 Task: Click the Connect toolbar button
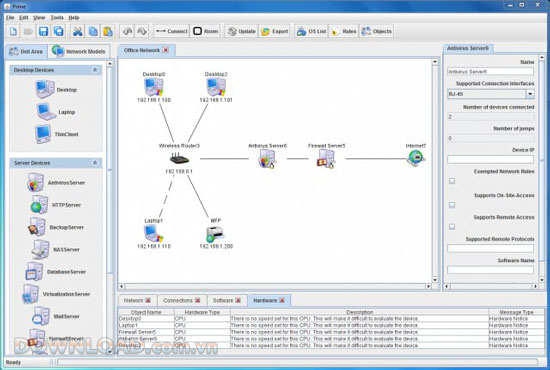pos(172,31)
